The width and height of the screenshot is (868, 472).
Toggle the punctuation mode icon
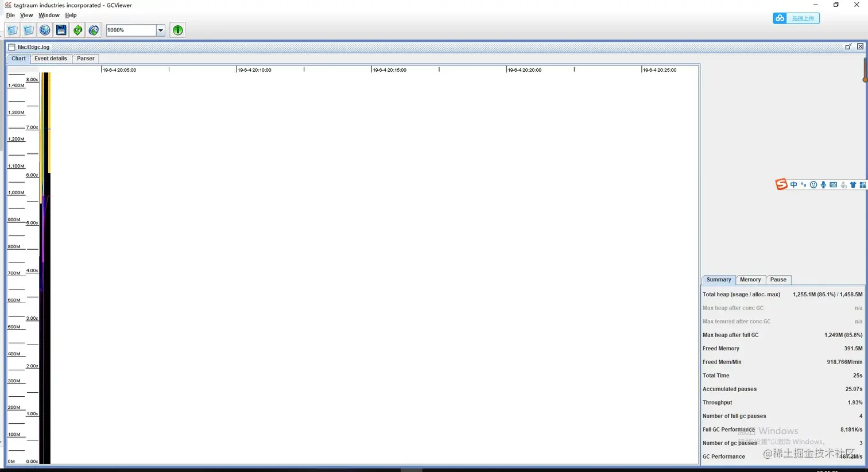(803, 185)
